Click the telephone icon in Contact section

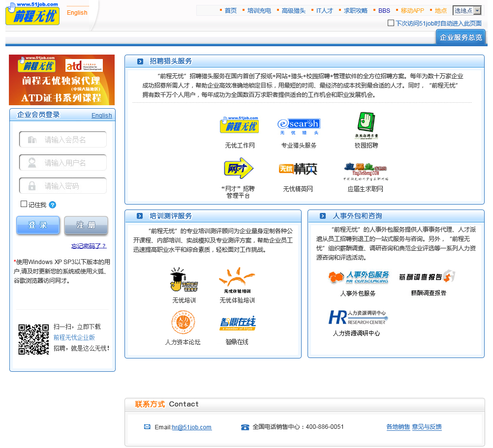tap(245, 427)
